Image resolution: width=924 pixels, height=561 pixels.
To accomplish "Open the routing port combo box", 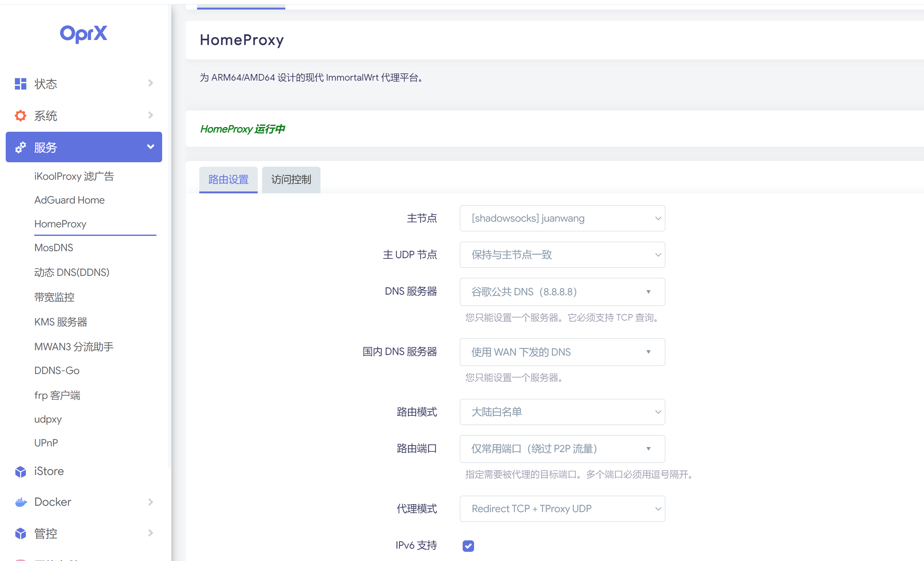I will pos(562,449).
